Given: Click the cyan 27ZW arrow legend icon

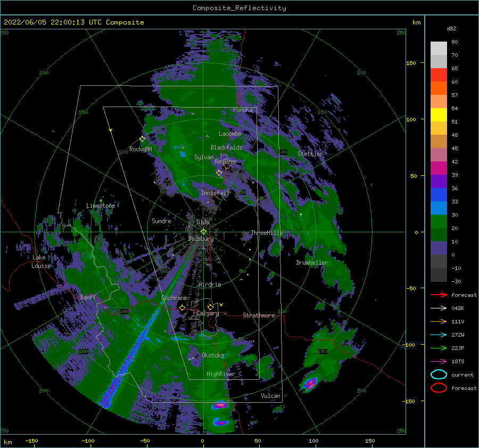Looking at the screenshot, I should point(439,335).
